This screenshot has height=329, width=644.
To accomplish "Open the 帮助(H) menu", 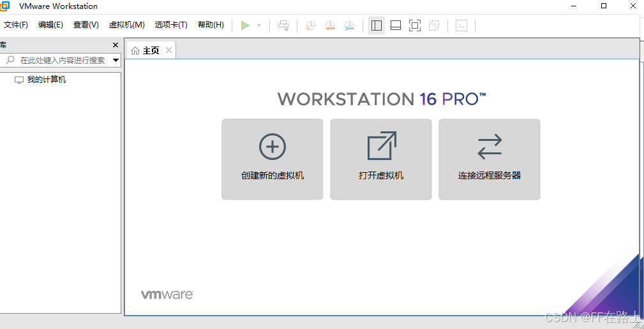I will [211, 25].
